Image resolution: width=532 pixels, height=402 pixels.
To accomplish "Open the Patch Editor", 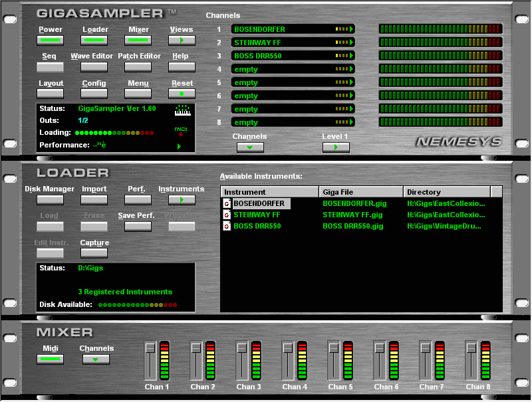I will [x=138, y=67].
